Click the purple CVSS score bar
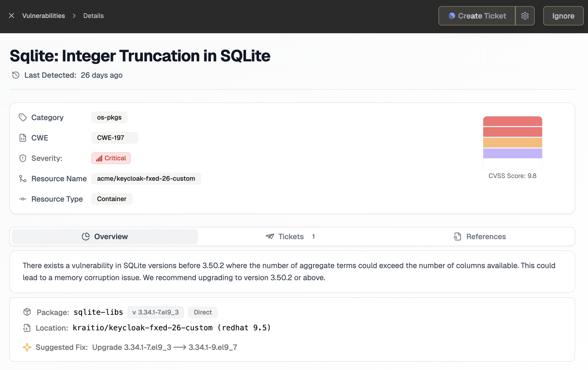588x370 pixels. (512, 153)
